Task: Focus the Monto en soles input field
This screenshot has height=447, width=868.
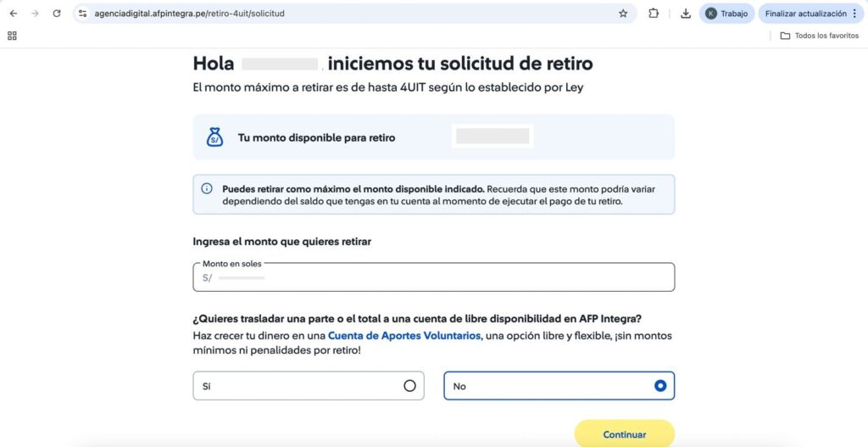Action: coord(433,277)
